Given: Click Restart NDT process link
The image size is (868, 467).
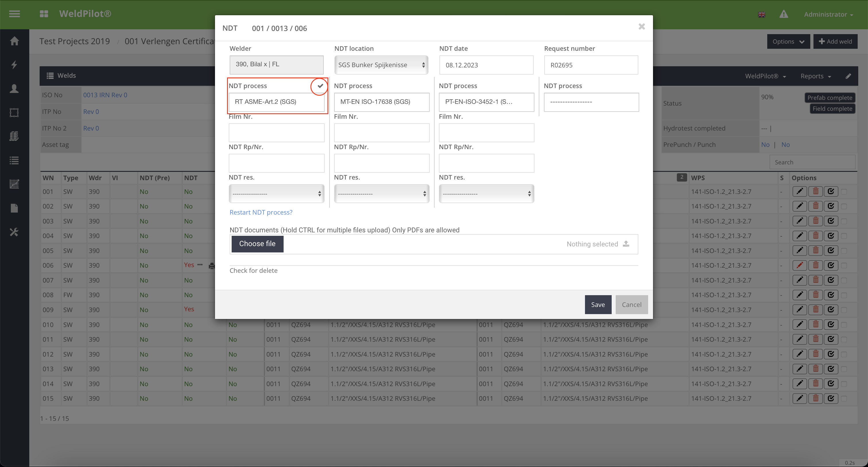Looking at the screenshot, I should [x=261, y=212].
